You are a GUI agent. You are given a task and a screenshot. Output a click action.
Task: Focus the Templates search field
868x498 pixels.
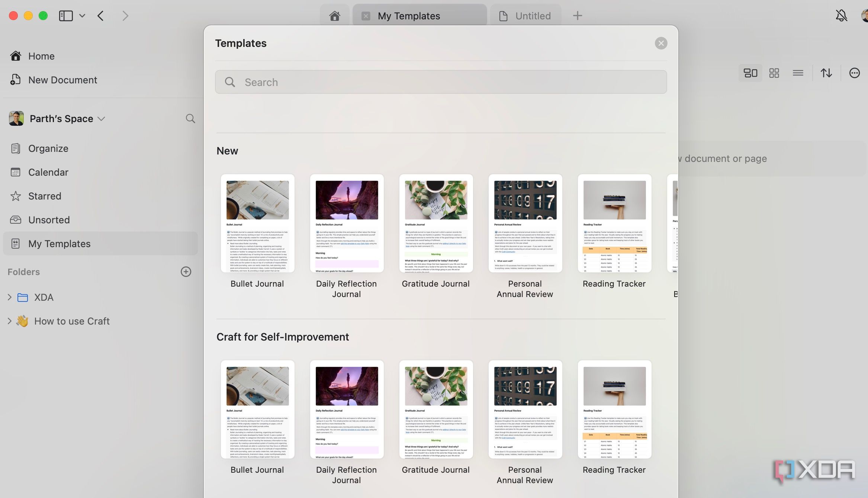click(441, 82)
